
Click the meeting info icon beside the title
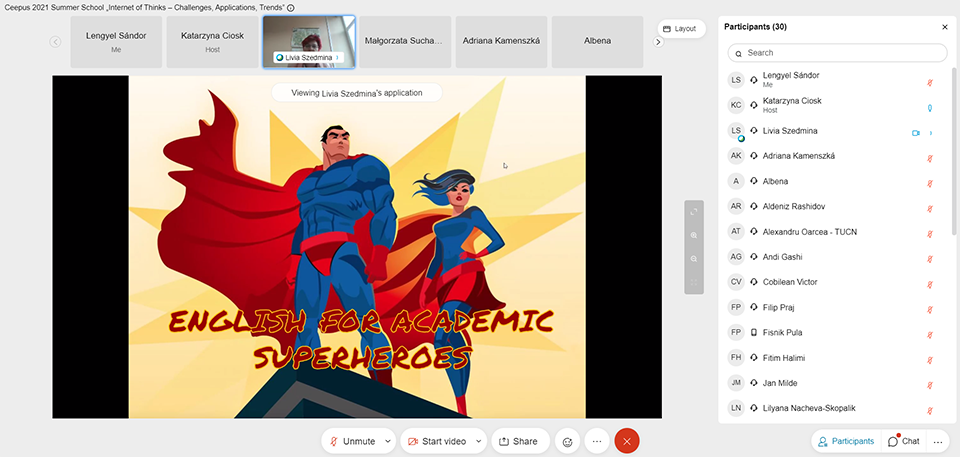coord(291,8)
